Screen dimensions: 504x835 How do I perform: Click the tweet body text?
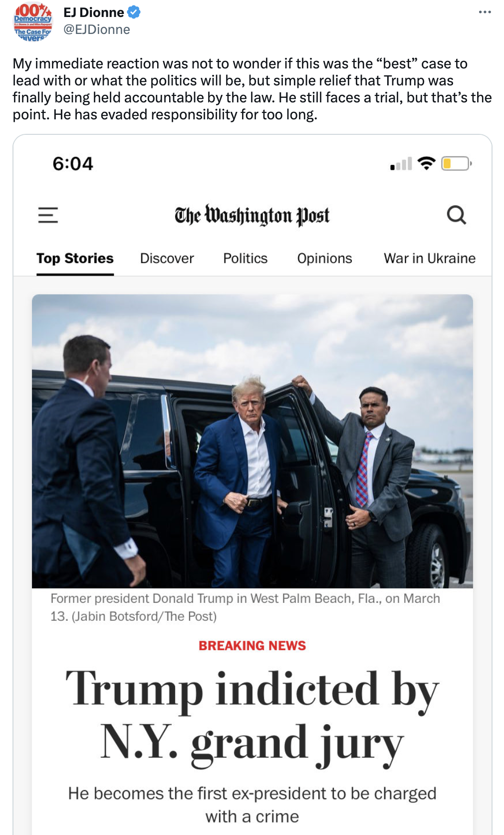pyautogui.click(x=252, y=89)
